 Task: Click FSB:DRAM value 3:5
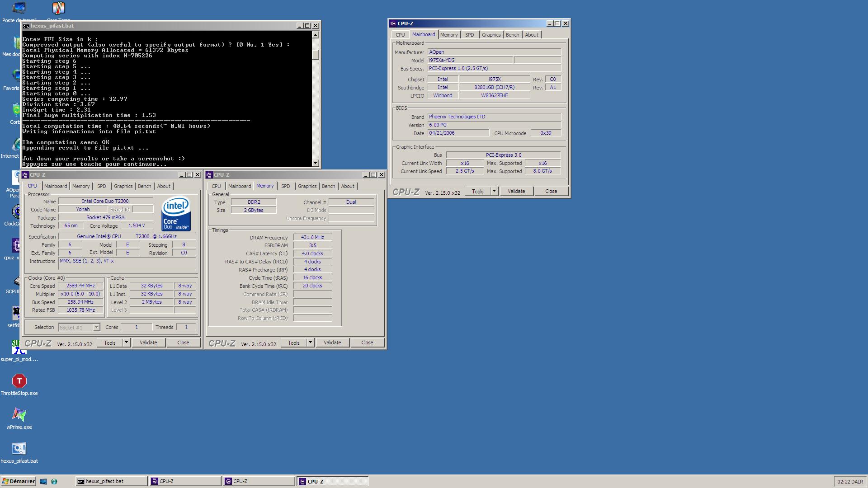pyautogui.click(x=312, y=245)
